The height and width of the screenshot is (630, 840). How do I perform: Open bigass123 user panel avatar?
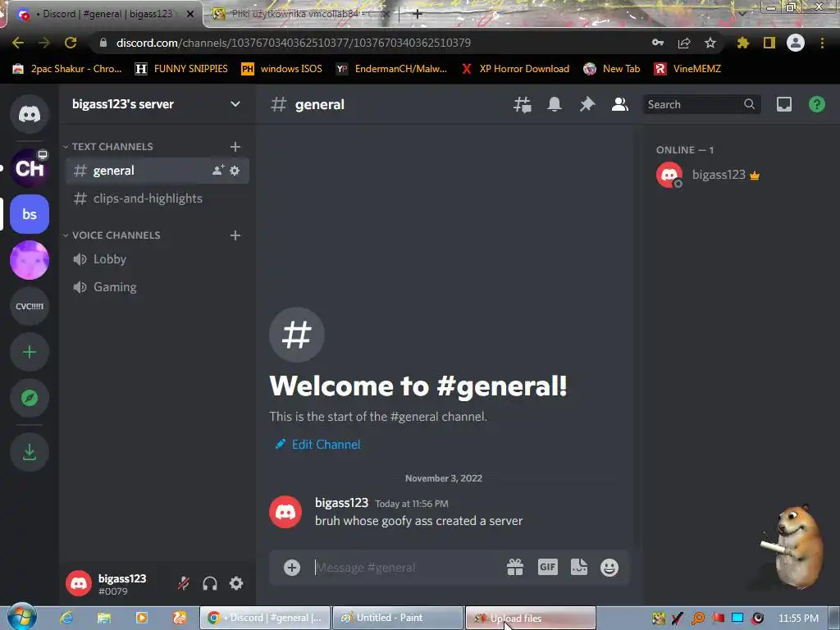click(x=79, y=583)
